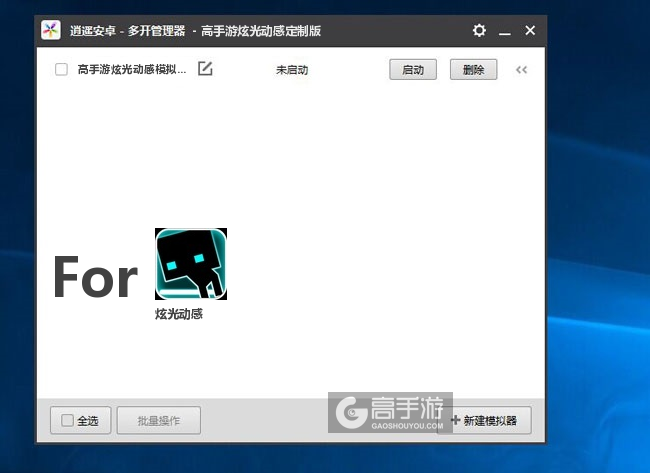Viewport: 650px width, 473px height.
Task: Start the emulator with 启动 button
Action: click(413, 70)
